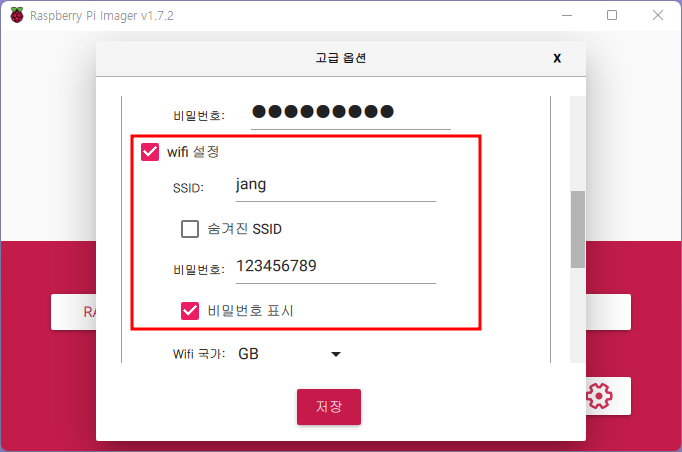Open advanced settings gear icon
This screenshot has height=452, width=682.
click(599, 395)
